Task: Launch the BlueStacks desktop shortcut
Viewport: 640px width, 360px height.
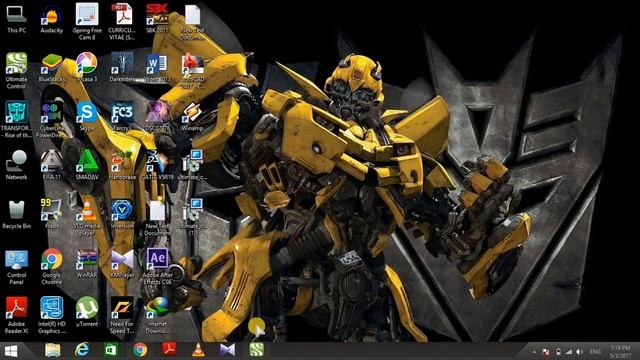Action: (51, 68)
